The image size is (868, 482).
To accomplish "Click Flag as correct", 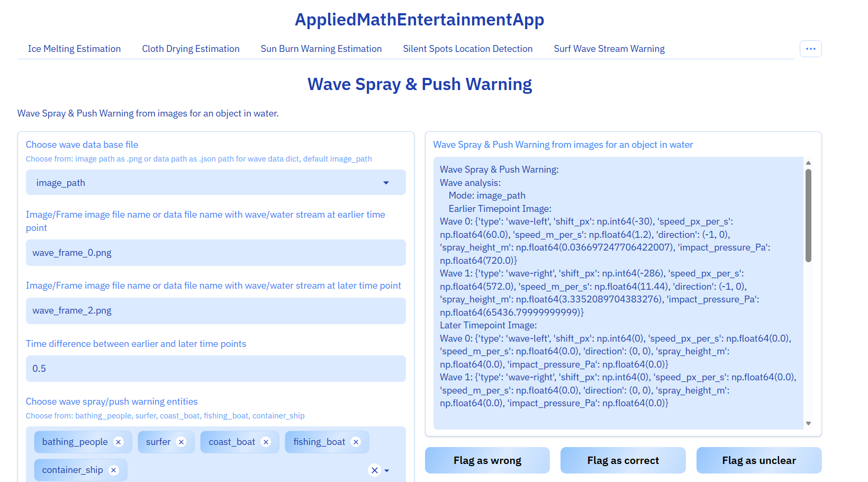I will (x=623, y=460).
